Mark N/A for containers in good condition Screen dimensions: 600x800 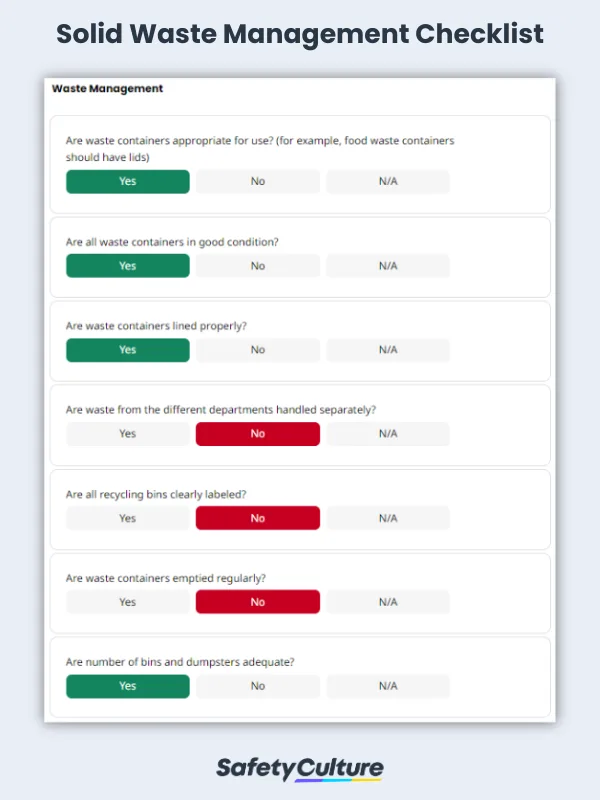coord(388,266)
